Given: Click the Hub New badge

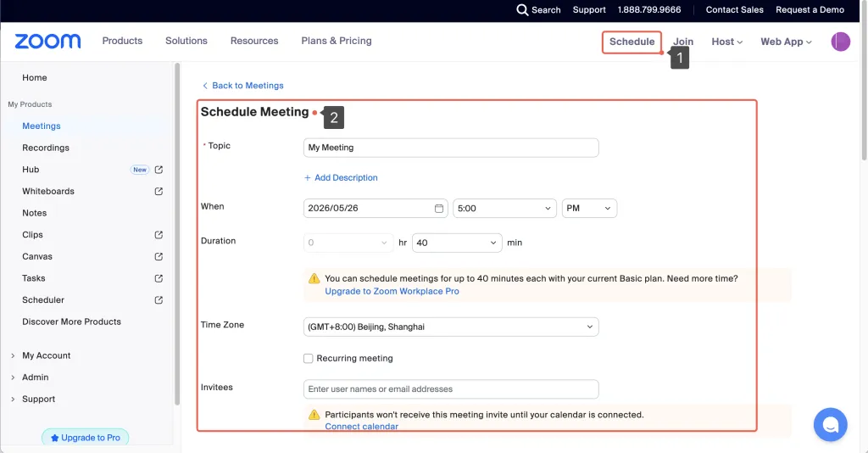Looking at the screenshot, I should coord(140,170).
